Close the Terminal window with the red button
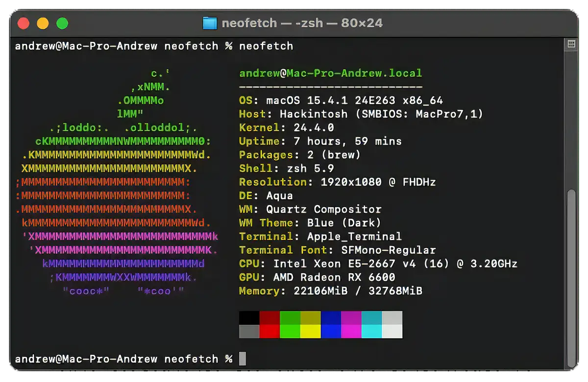 (x=23, y=23)
